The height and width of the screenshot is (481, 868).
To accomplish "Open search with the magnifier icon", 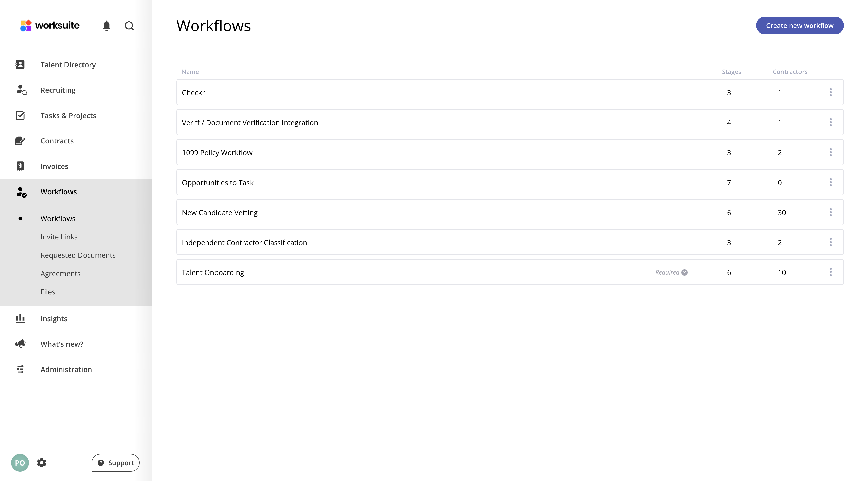I will click(x=129, y=26).
